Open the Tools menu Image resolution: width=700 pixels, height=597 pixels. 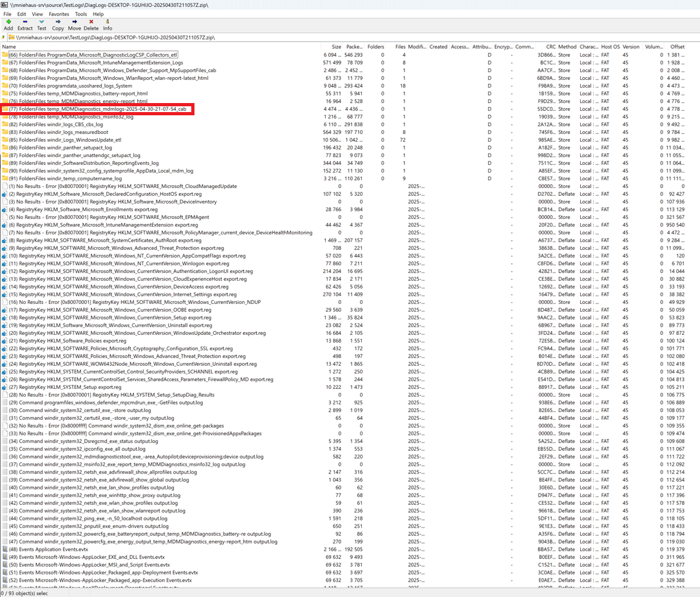point(80,14)
